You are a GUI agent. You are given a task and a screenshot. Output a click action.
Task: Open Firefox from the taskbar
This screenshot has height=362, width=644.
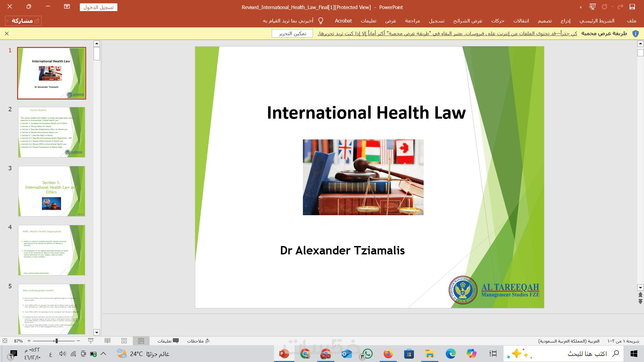point(388,354)
